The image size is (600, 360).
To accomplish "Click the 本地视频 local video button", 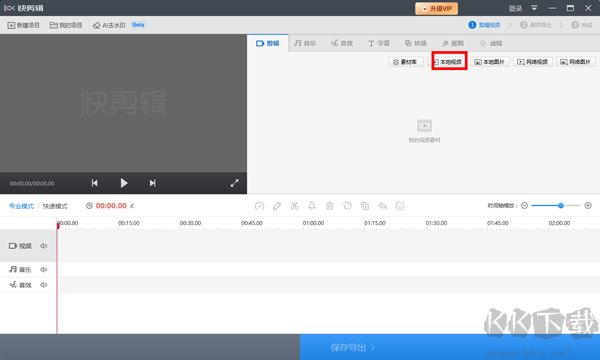I will (449, 62).
